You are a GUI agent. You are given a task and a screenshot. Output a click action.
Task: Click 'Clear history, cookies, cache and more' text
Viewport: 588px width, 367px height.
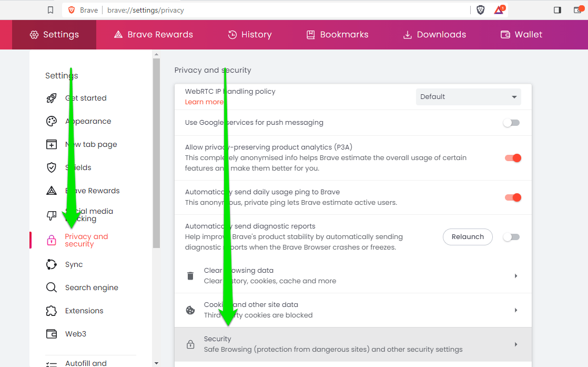pyautogui.click(x=270, y=281)
